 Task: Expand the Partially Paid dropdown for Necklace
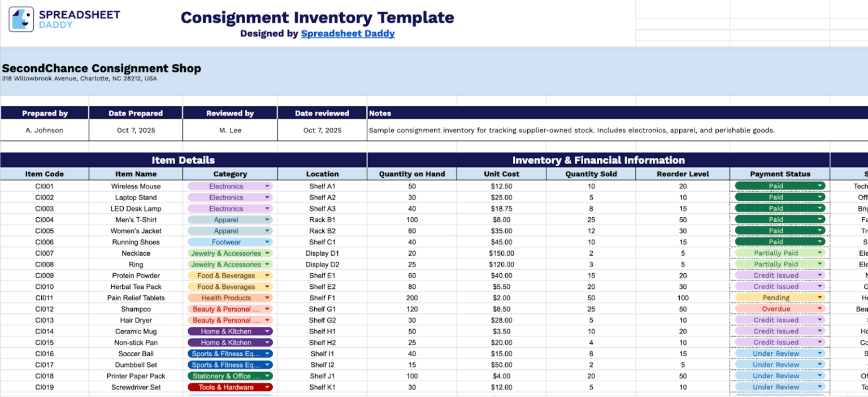tap(821, 253)
